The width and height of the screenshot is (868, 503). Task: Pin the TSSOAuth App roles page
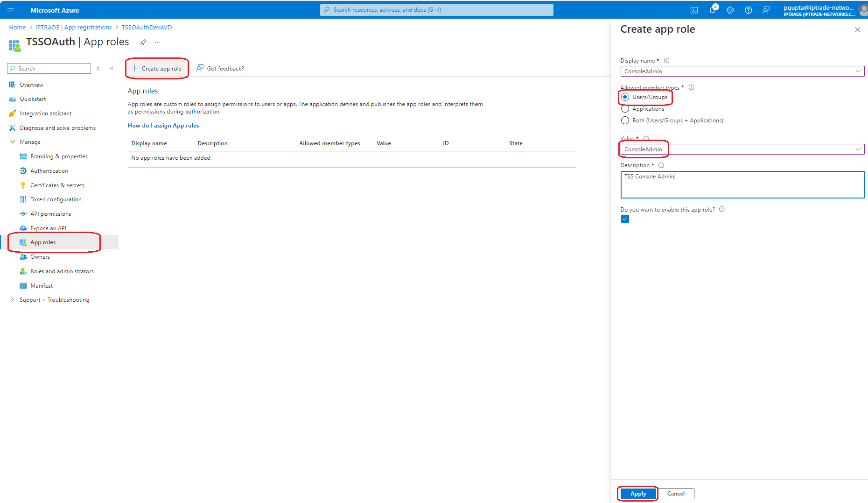tap(143, 43)
